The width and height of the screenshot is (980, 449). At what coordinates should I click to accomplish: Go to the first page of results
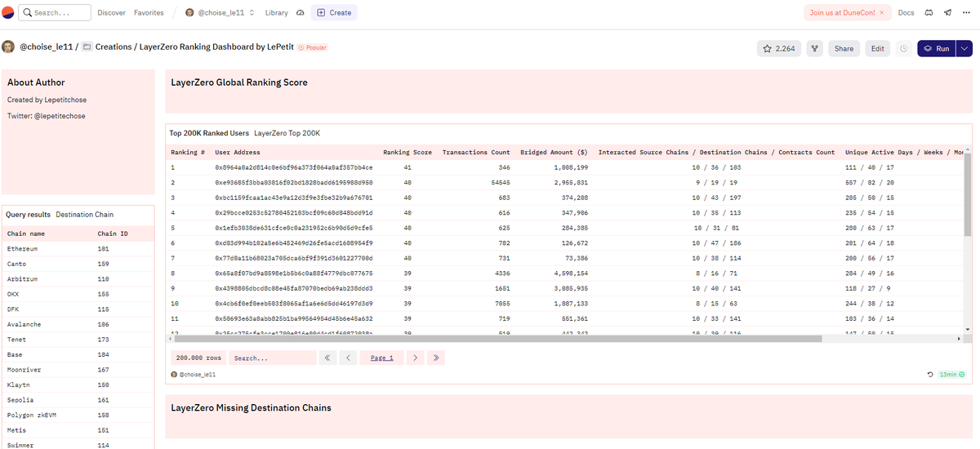click(x=327, y=358)
